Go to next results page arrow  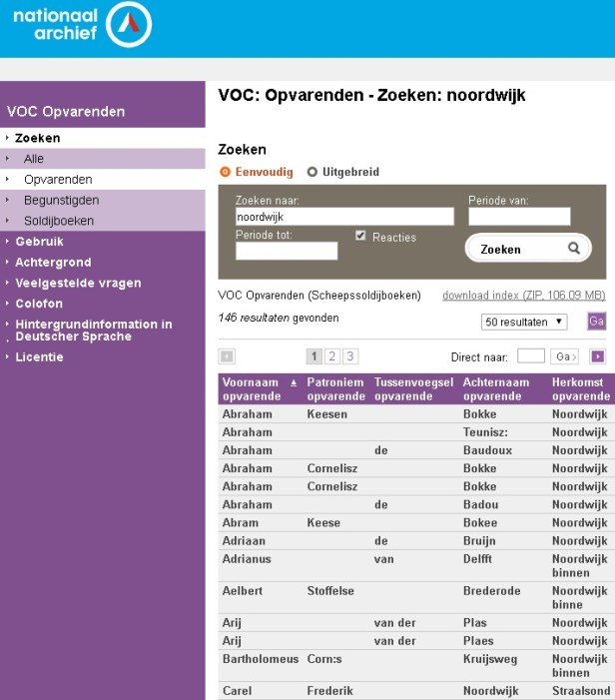pos(597,356)
